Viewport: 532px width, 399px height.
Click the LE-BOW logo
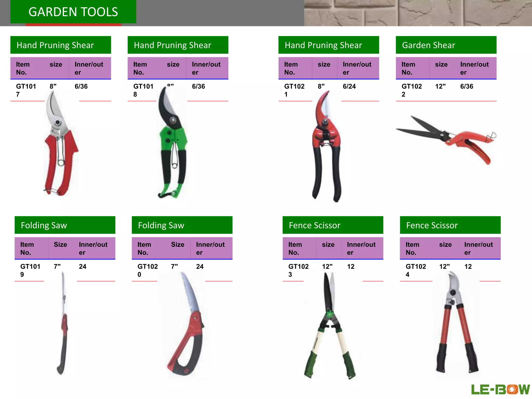coord(500,389)
